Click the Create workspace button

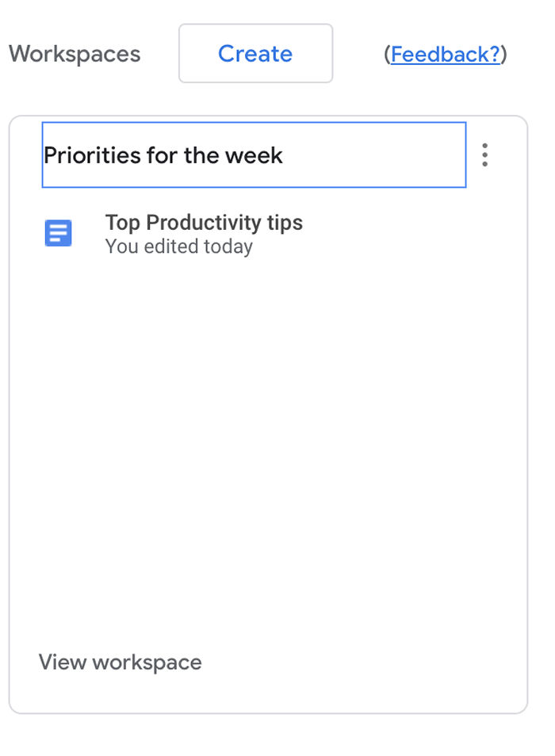(x=255, y=54)
